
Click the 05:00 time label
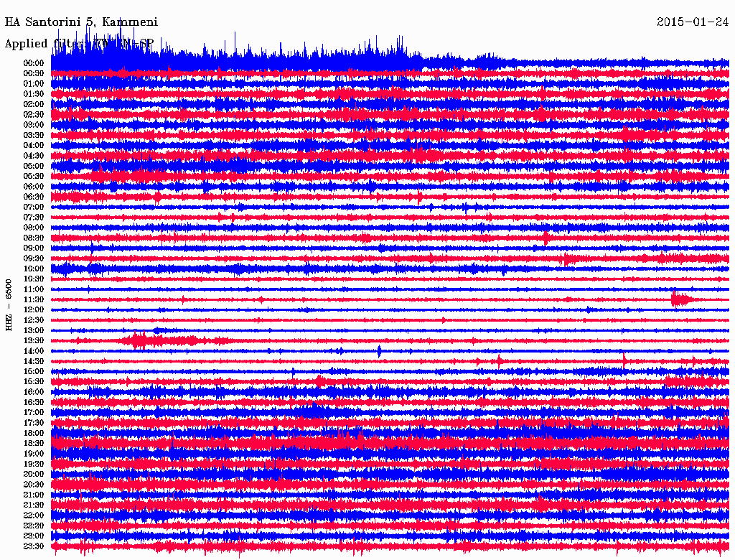(x=34, y=166)
